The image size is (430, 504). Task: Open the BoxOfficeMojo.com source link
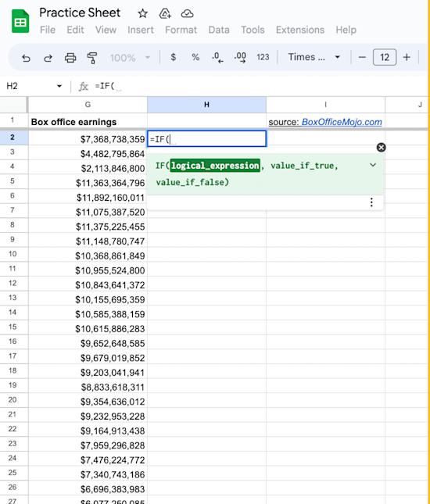(x=342, y=122)
